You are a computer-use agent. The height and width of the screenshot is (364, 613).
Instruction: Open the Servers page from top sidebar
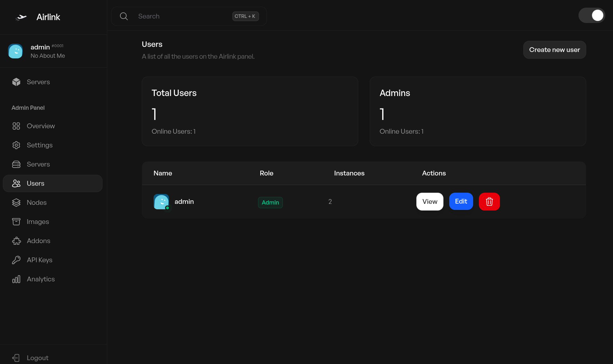pos(53,82)
